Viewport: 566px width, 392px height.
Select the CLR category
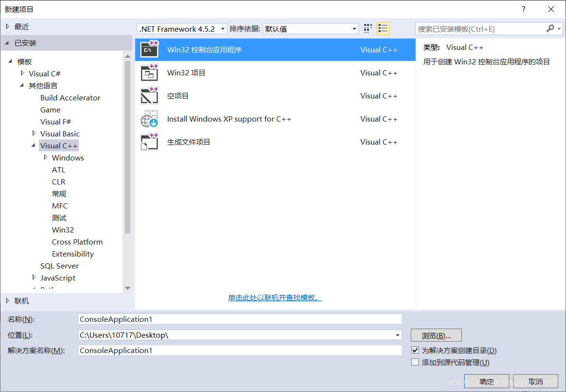pyautogui.click(x=59, y=182)
